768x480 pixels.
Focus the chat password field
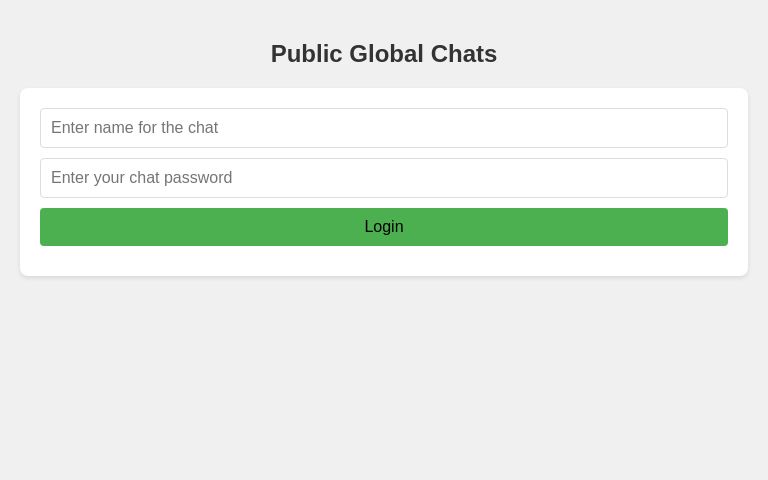(384, 178)
